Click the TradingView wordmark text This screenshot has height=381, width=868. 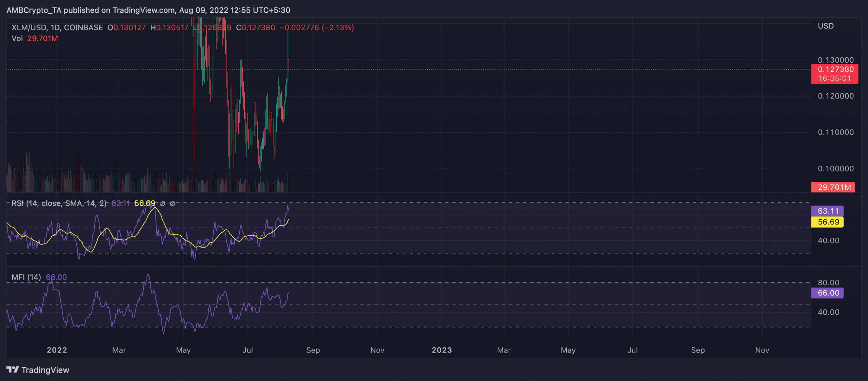click(45, 370)
